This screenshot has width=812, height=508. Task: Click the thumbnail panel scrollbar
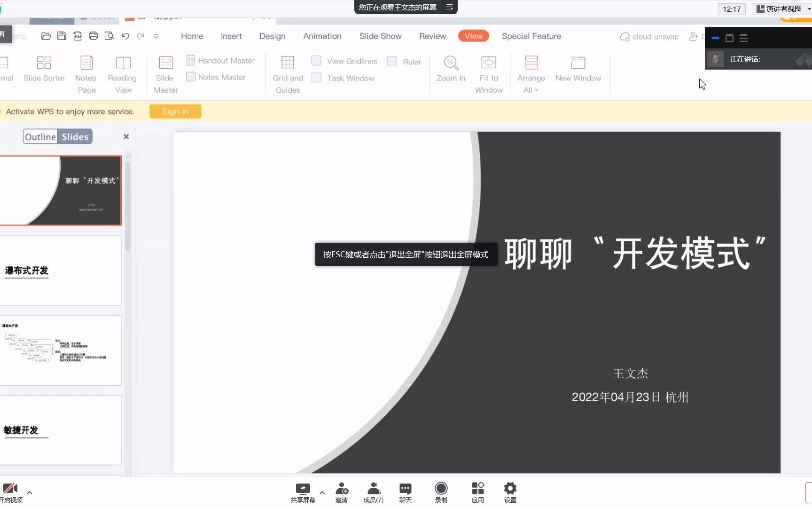128,207
